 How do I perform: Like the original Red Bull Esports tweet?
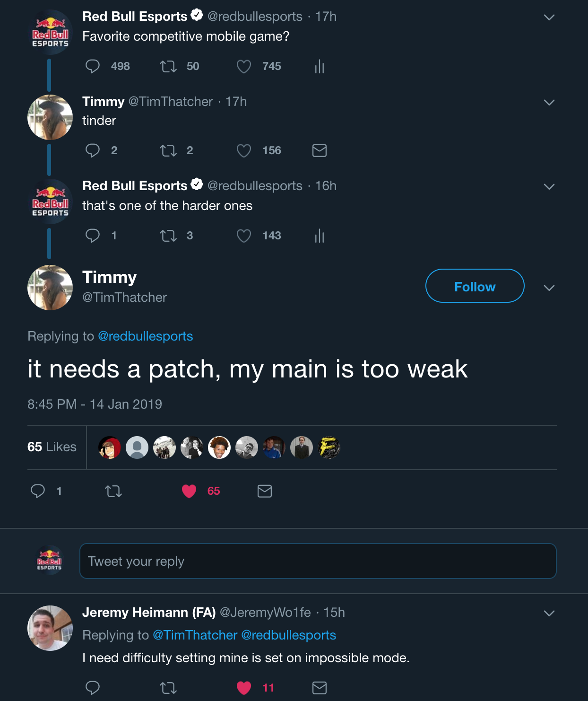point(244,67)
